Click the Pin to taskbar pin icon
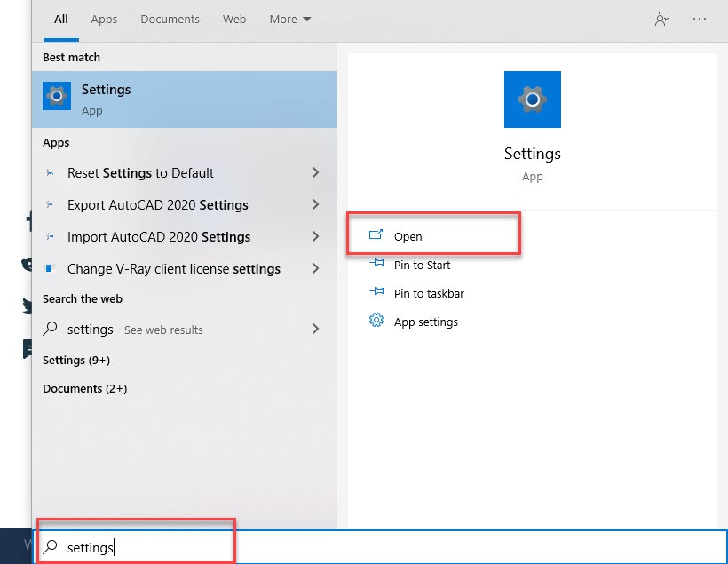The width and height of the screenshot is (728, 564). point(376,291)
